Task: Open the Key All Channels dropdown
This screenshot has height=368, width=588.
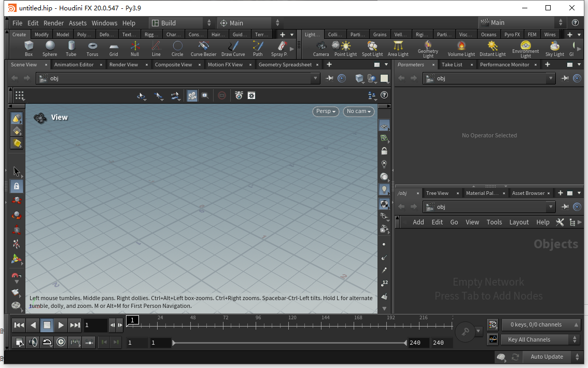Action: (540, 339)
